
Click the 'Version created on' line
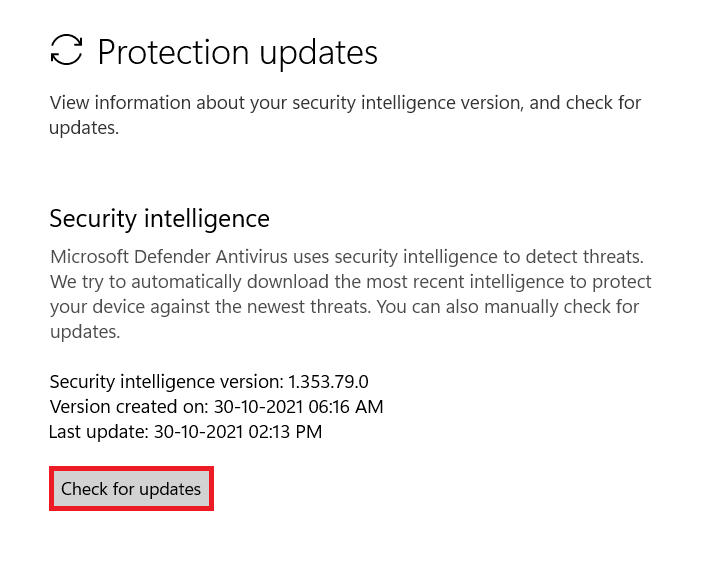coord(216,407)
